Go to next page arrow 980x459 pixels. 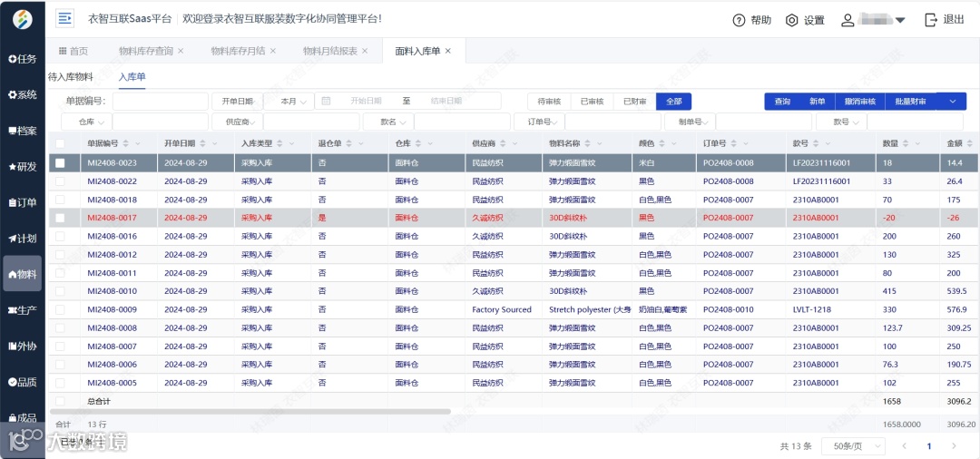tap(954, 446)
